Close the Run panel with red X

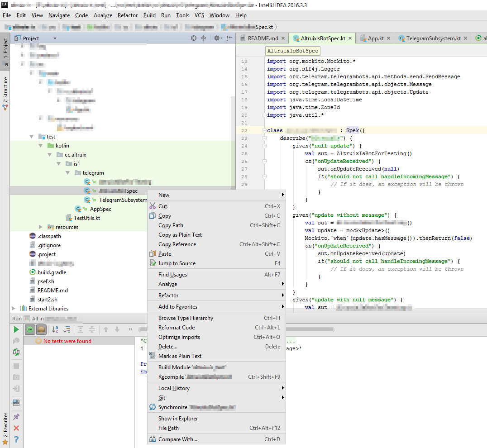[16, 428]
